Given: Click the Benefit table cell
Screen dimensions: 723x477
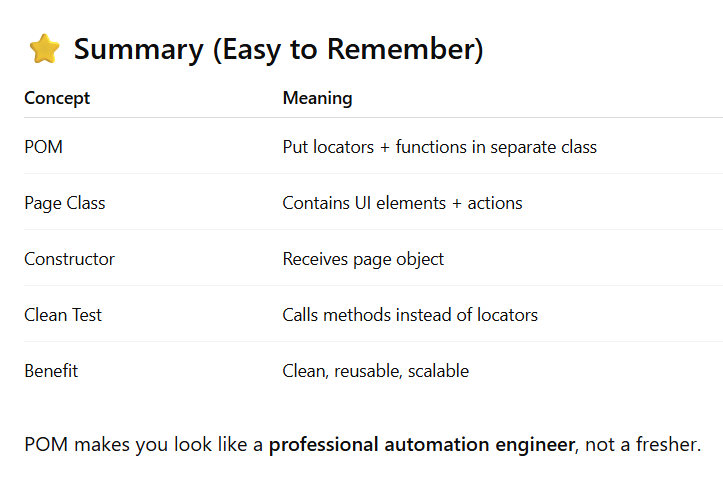Looking at the screenshot, I should (x=51, y=371).
